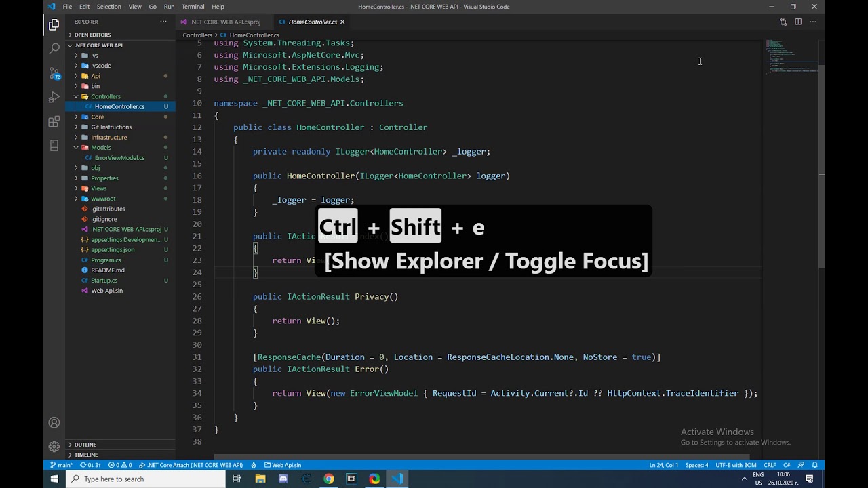The image size is (868, 488).
Task: Change encoding UTF-8 with BOM
Action: coord(735,465)
